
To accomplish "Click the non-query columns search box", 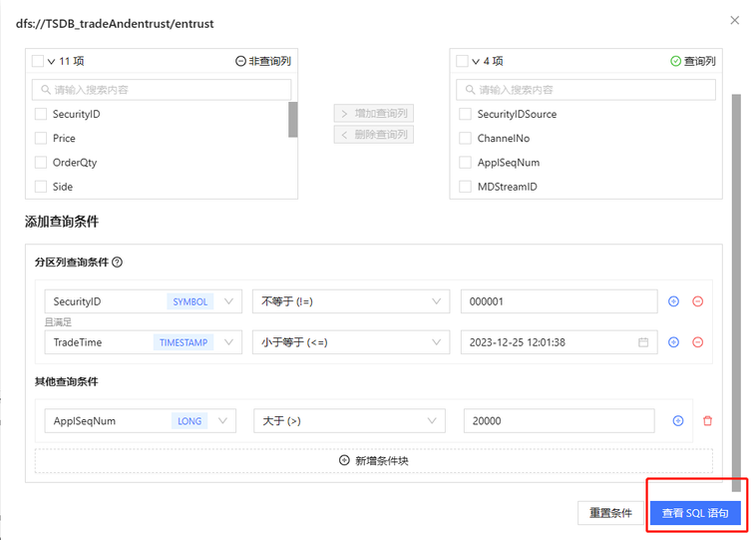I will coord(160,90).
